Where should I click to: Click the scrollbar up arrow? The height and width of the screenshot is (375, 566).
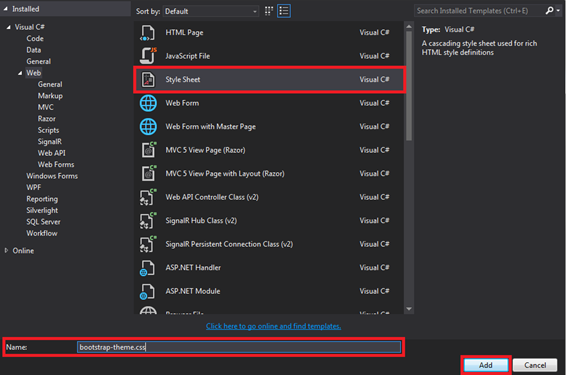point(409,26)
